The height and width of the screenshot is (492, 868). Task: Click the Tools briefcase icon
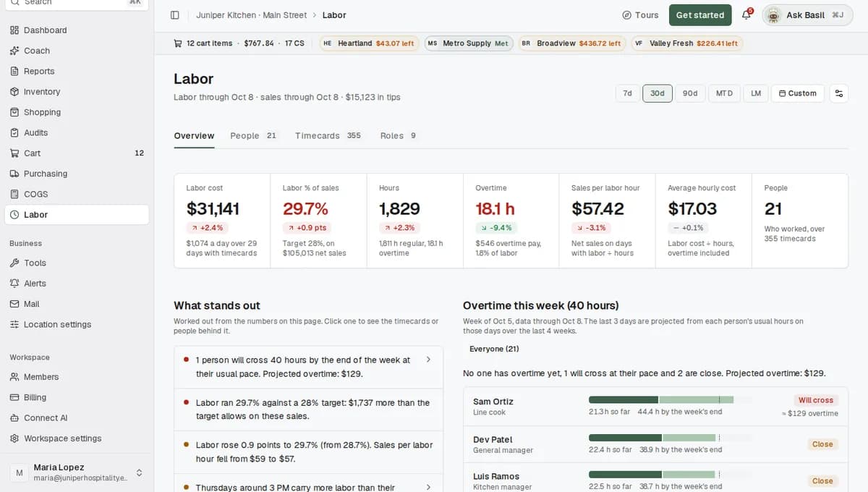pos(14,263)
